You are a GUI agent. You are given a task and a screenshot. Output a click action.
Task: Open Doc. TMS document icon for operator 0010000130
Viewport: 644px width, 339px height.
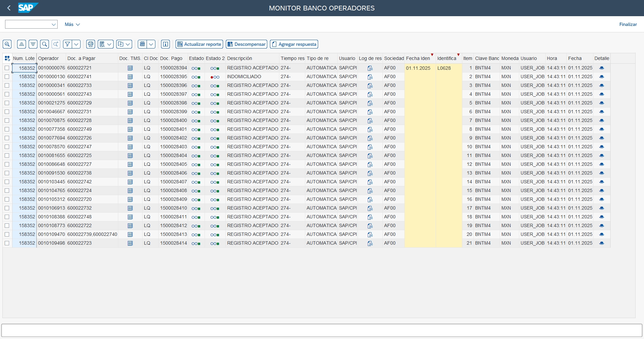[x=130, y=77]
